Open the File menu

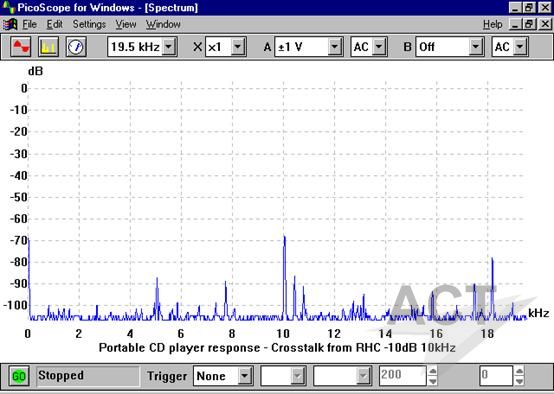coord(29,24)
